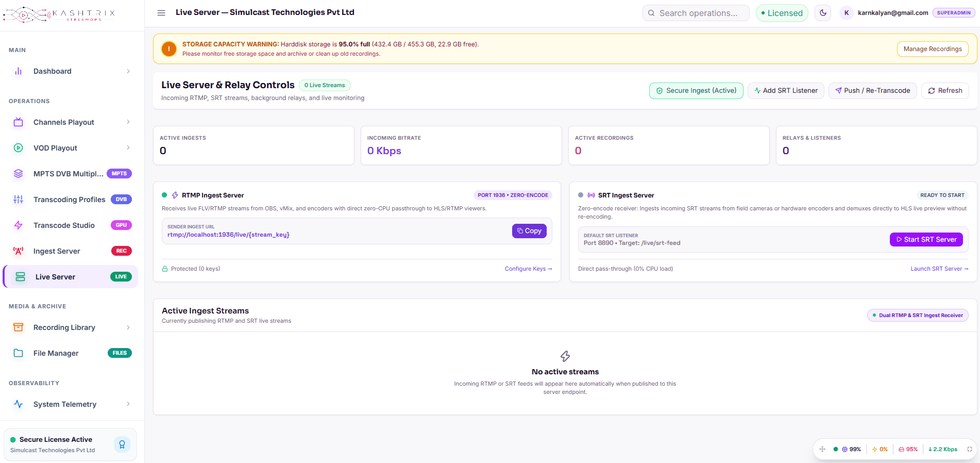Click the Incoming Bitrate 0 Kbps value

(384, 151)
